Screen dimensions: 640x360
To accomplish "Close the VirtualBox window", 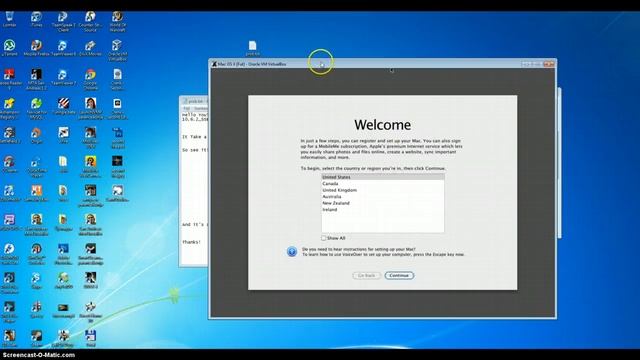I will point(549,64).
